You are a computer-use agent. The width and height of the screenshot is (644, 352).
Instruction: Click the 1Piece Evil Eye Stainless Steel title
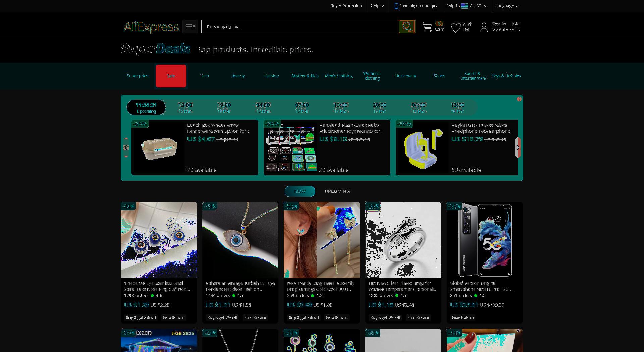[x=158, y=286]
